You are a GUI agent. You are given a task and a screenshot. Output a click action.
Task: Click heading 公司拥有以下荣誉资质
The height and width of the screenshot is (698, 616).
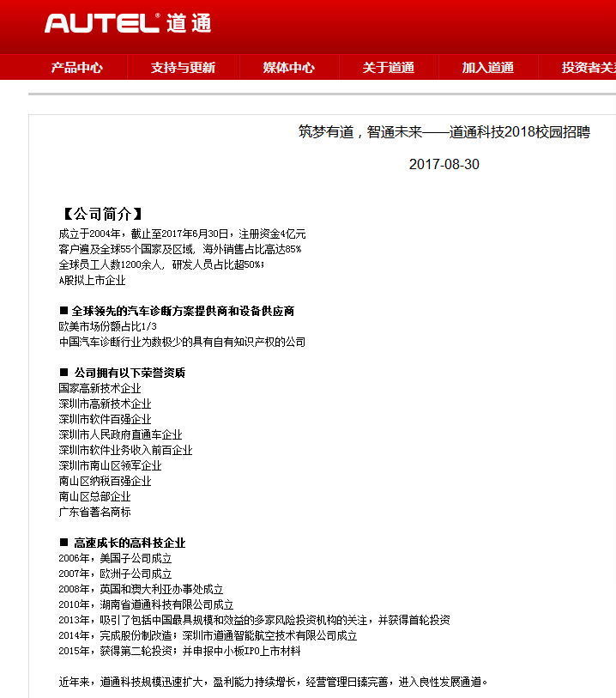[x=122, y=373]
